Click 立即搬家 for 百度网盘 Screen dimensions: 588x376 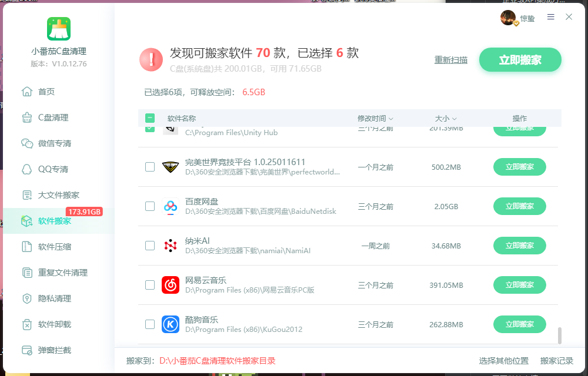tap(519, 206)
